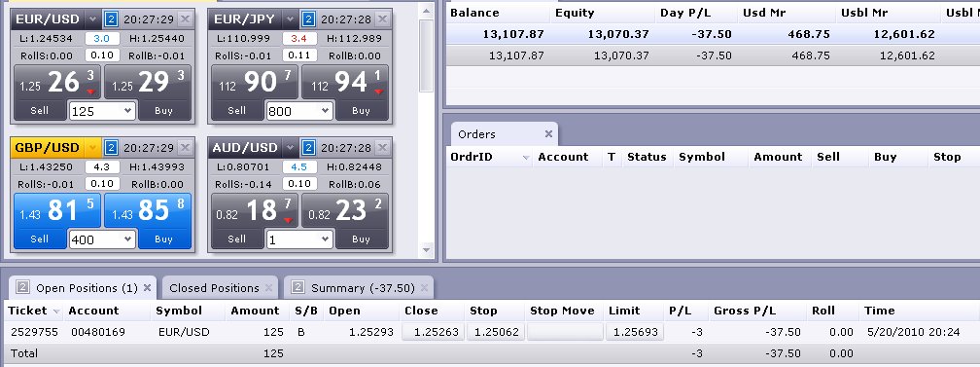Click the AUD/USD spread value 4.5
Image resolution: width=980 pixels, height=367 pixels.
[x=299, y=167]
